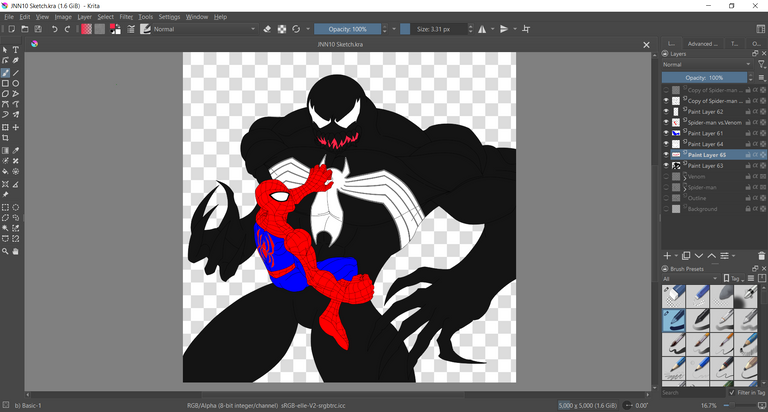
Task: Select the Edit Shapes tool
Action: (5, 61)
